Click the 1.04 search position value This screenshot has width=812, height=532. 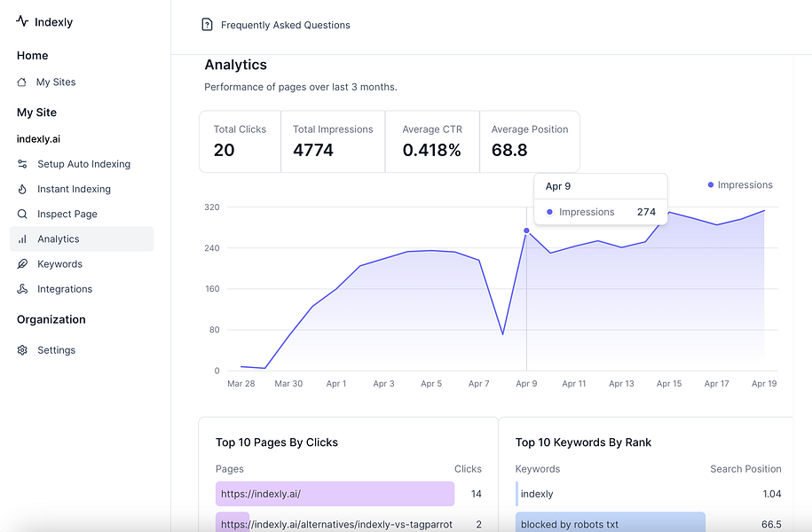tap(771, 494)
